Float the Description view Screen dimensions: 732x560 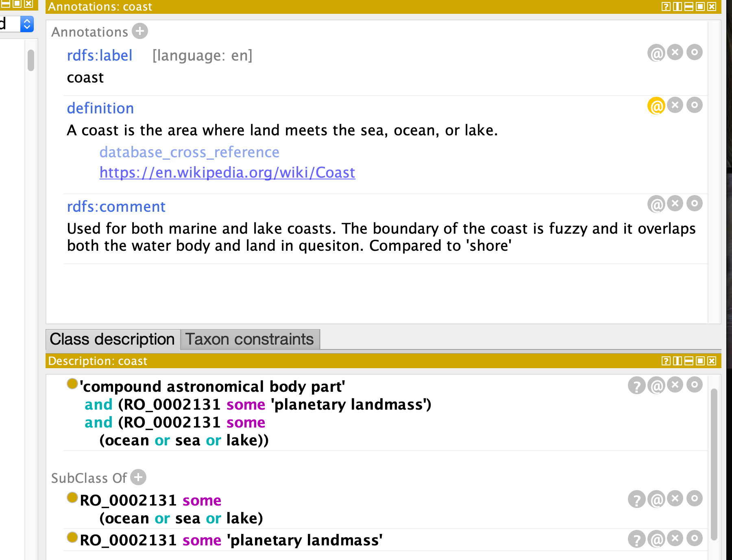coord(700,361)
